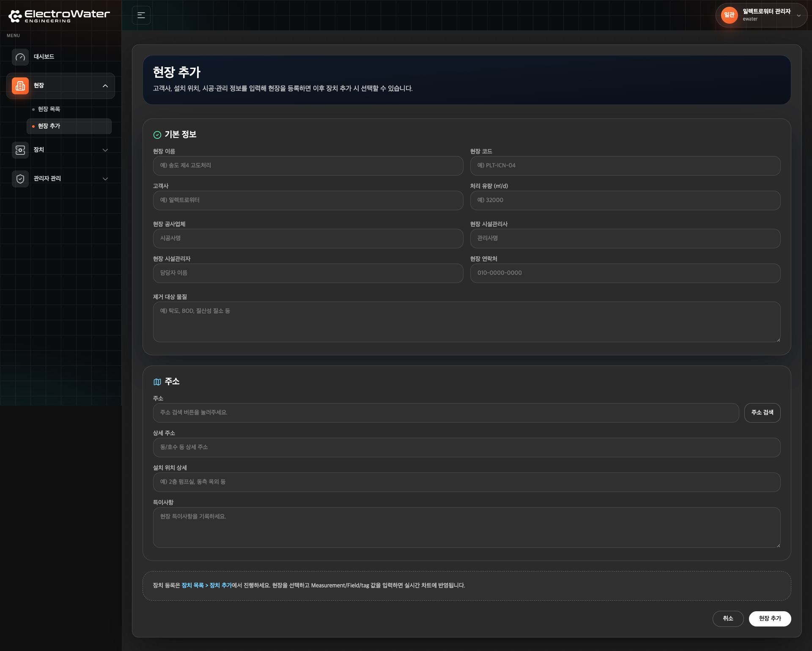Click the dashboard speedometer icon

click(x=20, y=57)
